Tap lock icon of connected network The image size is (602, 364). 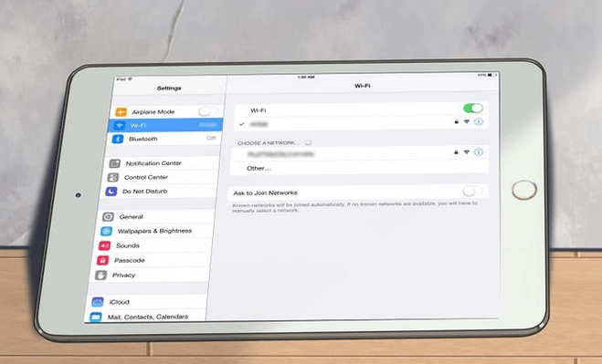coord(456,121)
